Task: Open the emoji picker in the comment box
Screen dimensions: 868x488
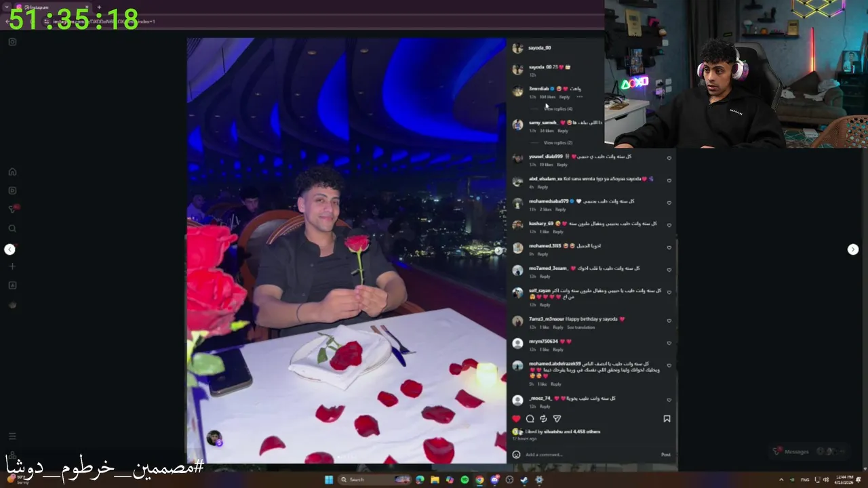Action: point(516,454)
